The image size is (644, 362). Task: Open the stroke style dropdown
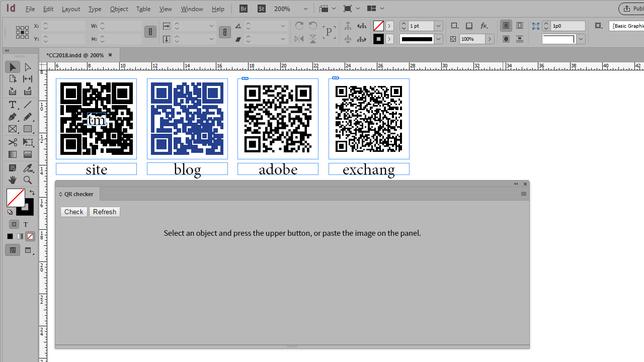[439, 39]
